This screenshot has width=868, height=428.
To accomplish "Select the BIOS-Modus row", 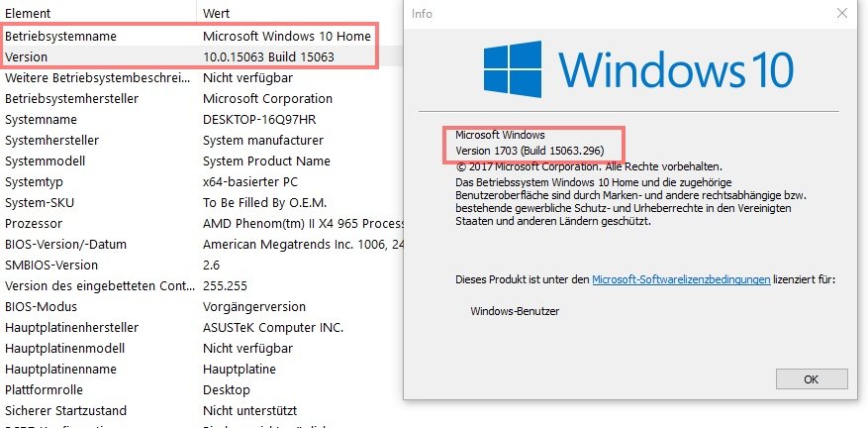I will [x=202, y=306].
